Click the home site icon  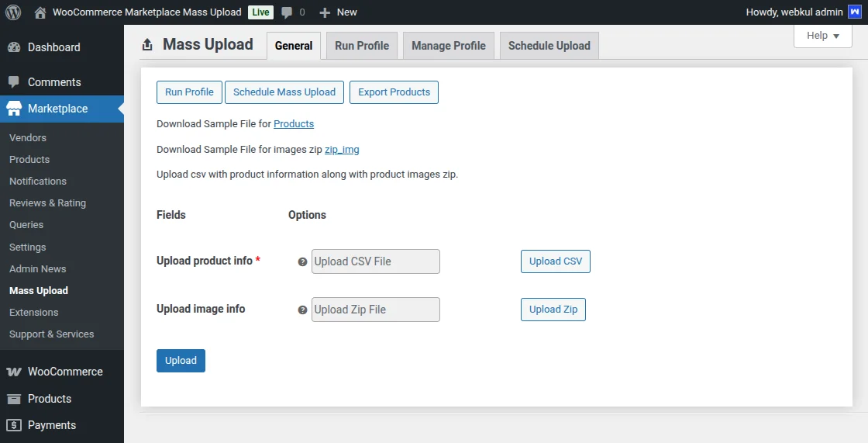pos(40,12)
